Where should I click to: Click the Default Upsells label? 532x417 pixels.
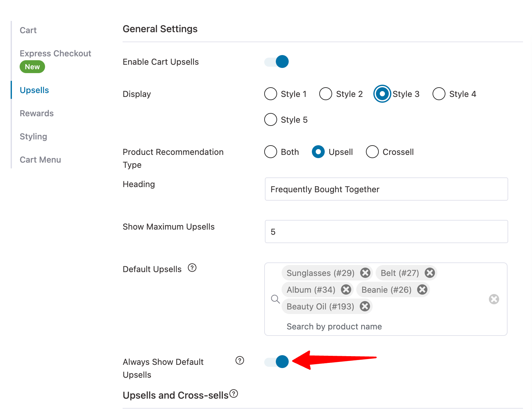(x=152, y=269)
